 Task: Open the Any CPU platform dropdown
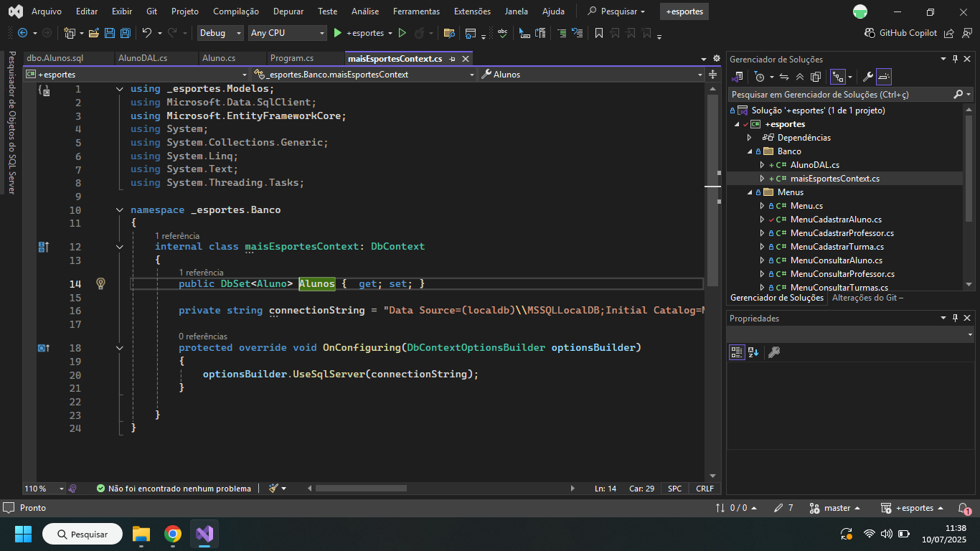(288, 33)
